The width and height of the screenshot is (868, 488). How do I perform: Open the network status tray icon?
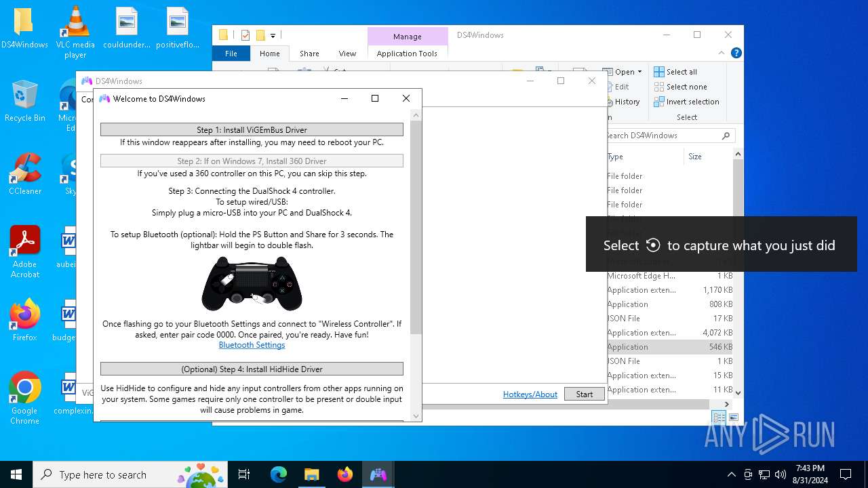click(764, 474)
